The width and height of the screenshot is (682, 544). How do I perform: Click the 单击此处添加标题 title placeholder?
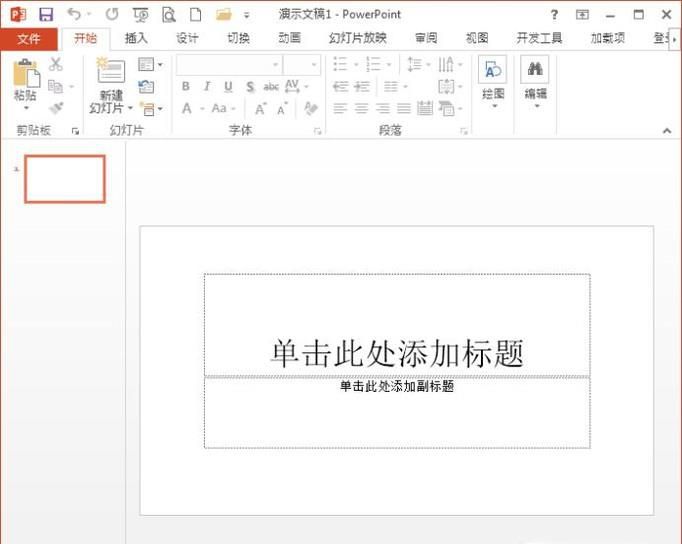pos(397,351)
